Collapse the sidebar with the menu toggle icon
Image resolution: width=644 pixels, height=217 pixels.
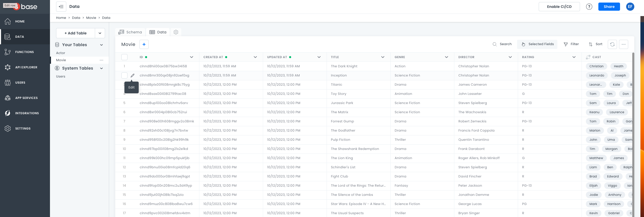[61, 7]
